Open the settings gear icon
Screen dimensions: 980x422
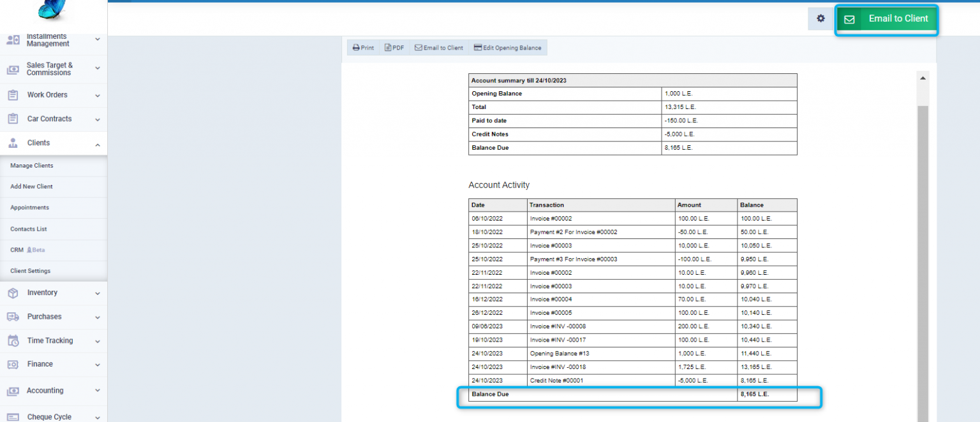pyautogui.click(x=820, y=18)
